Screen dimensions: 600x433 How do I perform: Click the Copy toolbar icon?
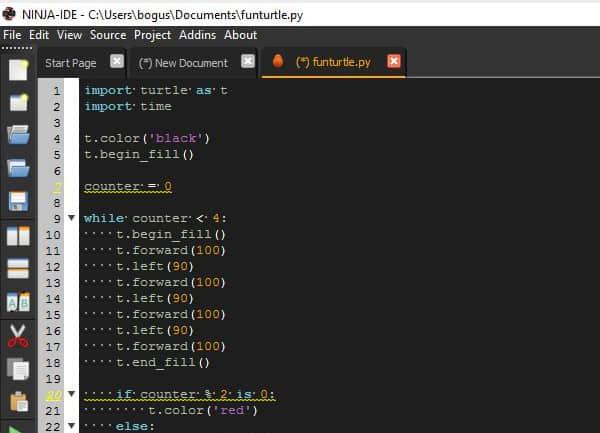(18, 368)
